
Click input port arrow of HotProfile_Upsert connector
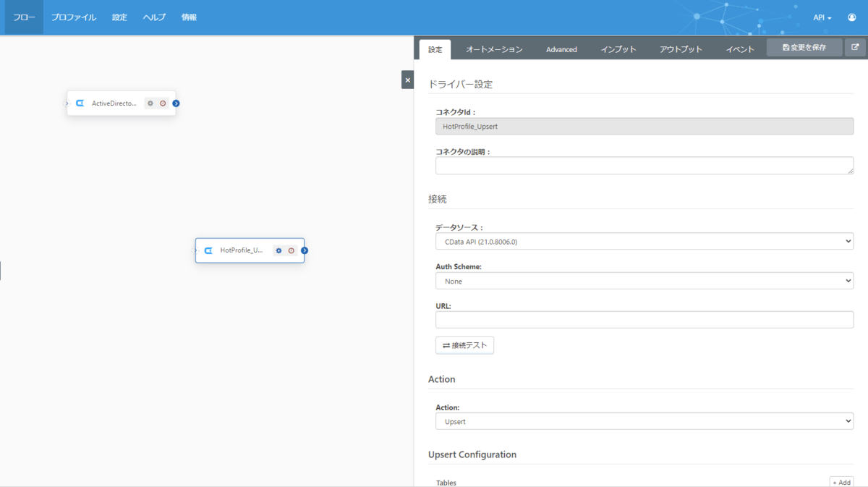tap(195, 250)
